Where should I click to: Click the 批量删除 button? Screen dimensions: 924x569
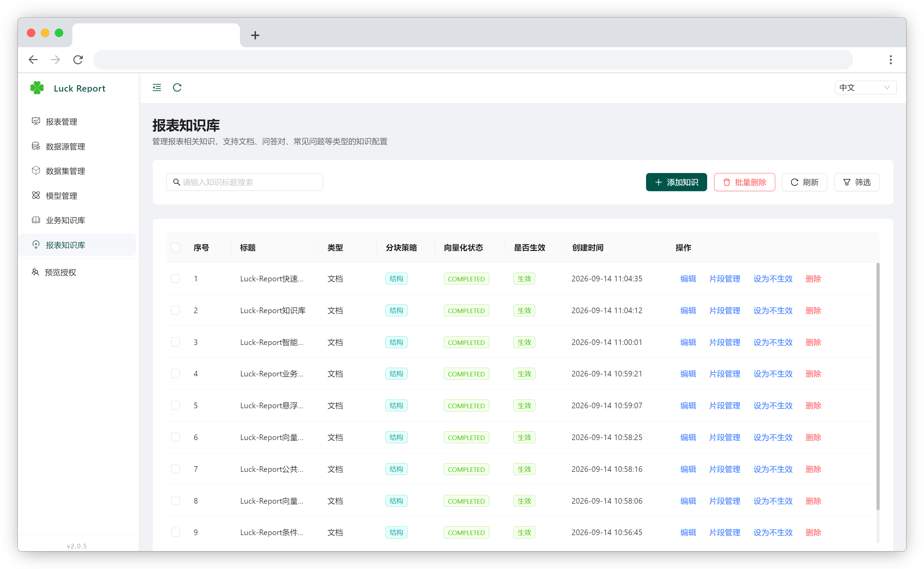click(744, 182)
